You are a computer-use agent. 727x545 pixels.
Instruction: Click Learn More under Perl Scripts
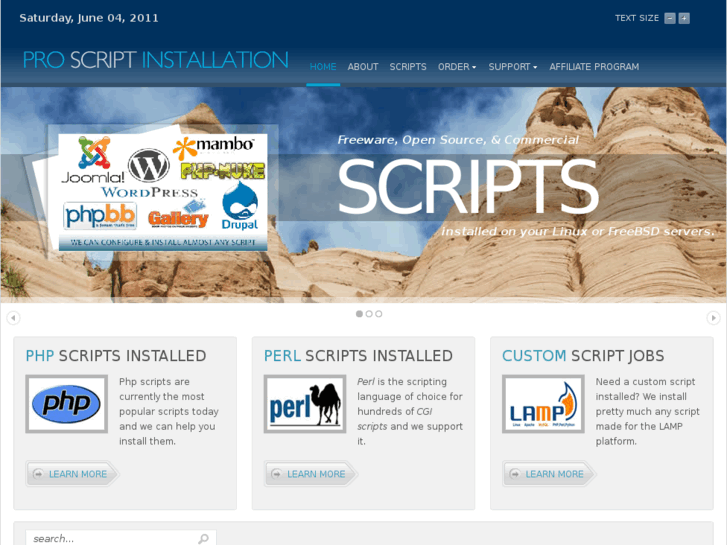tap(311, 474)
